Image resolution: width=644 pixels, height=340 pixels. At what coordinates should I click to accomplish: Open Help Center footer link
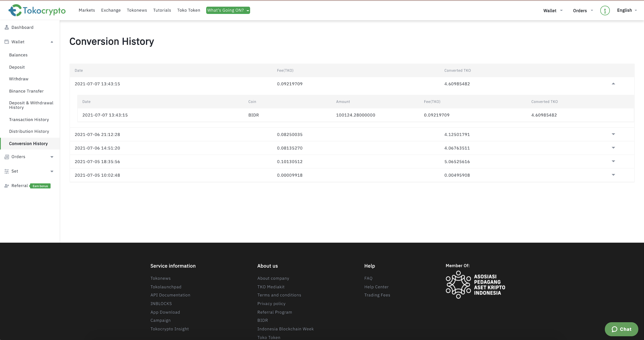376,287
